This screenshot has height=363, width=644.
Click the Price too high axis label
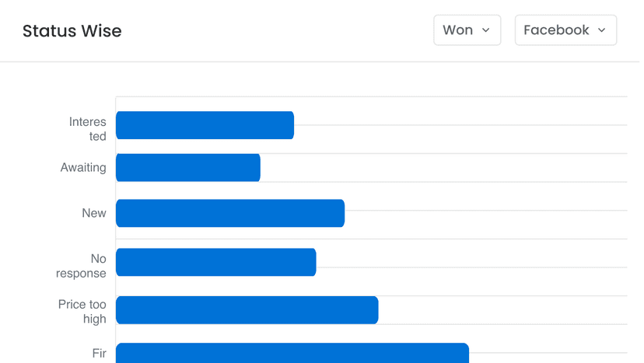tap(82, 312)
